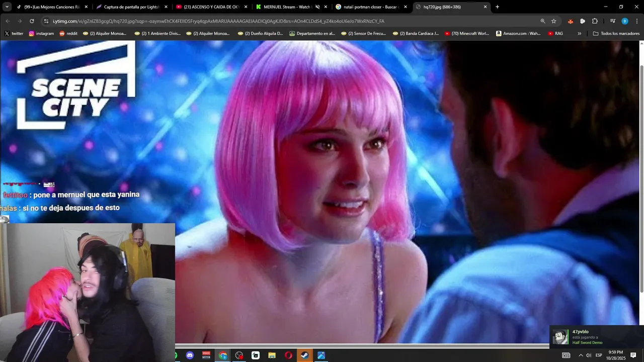Switch the ESP input language

point(599,355)
